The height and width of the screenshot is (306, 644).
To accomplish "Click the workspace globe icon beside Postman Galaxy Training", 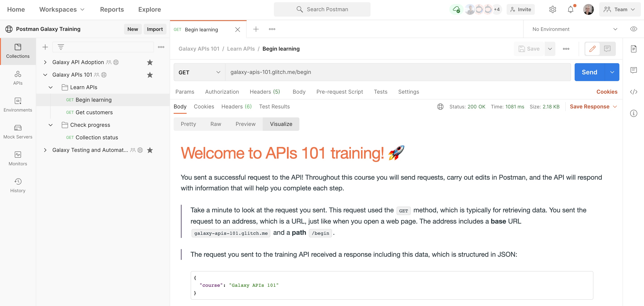I will [x=9, y=29].
